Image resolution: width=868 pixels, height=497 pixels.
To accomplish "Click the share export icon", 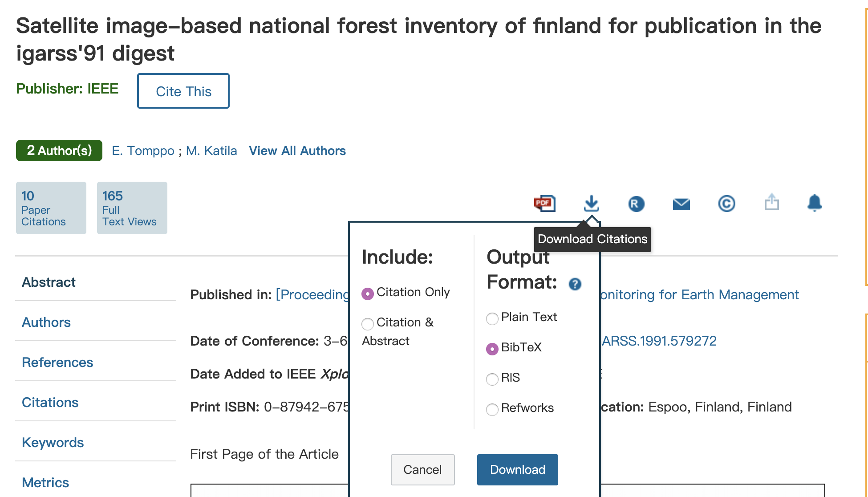I will tap(771, 203).
